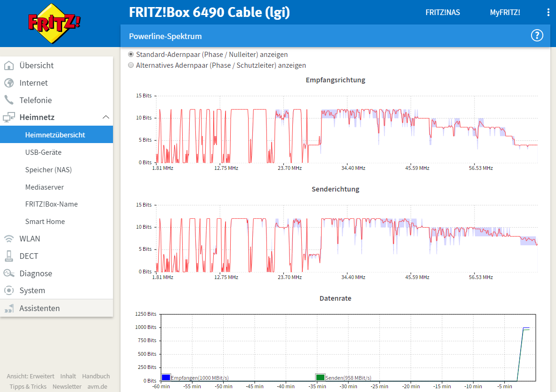Click the Senden(958 MBit/s) legend label
Screen dimensions: 556x392
[348, 378]
